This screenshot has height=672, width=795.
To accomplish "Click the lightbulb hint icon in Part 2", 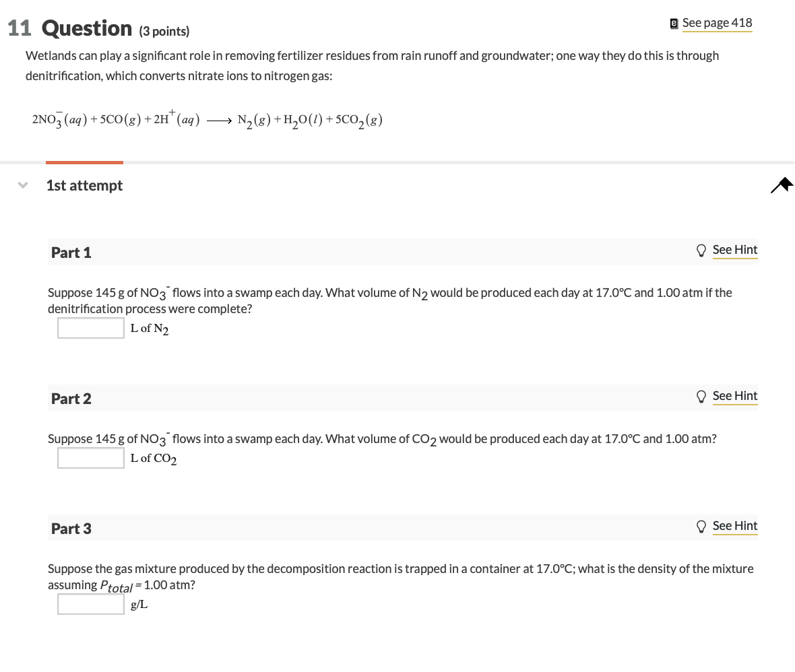I will pos(701,396).
